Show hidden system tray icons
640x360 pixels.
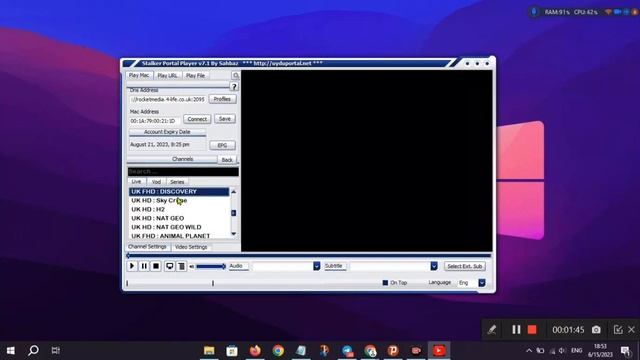pyautogui.click(x=529, y=351)
